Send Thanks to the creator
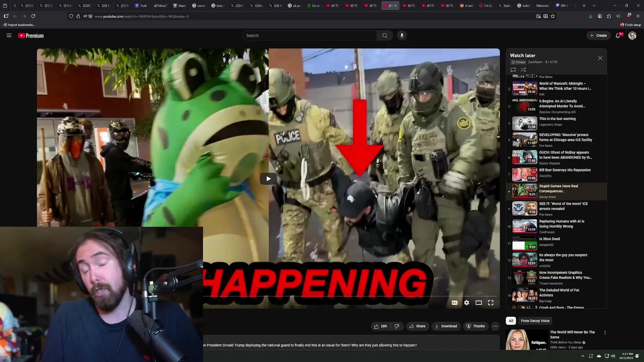 tap(475, 326)
